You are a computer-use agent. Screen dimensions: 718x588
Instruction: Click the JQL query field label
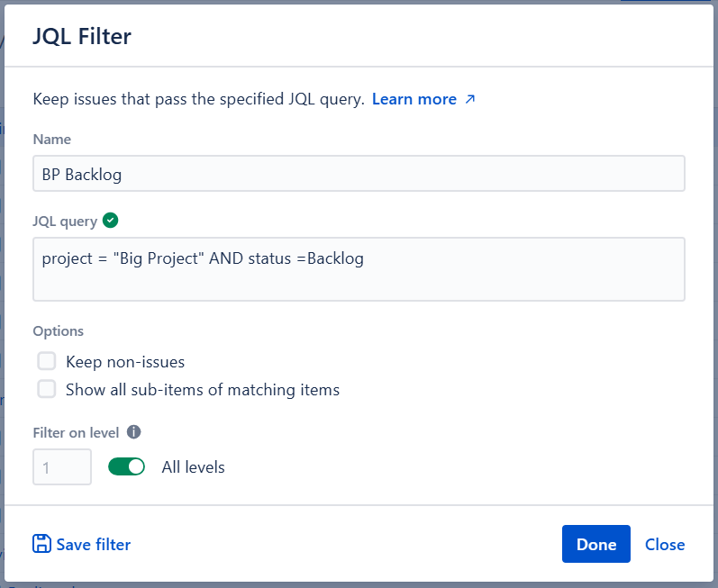(65, 221)
